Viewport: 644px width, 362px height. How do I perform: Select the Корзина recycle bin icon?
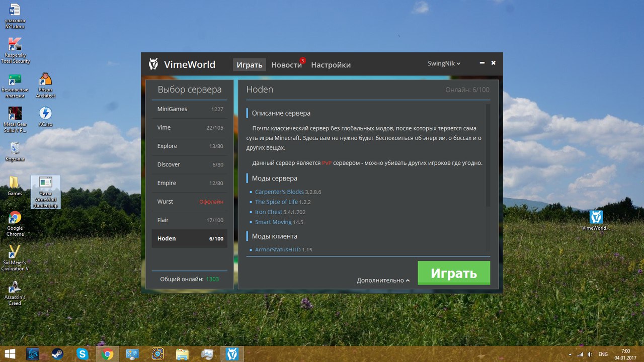(x=15, y=151)
